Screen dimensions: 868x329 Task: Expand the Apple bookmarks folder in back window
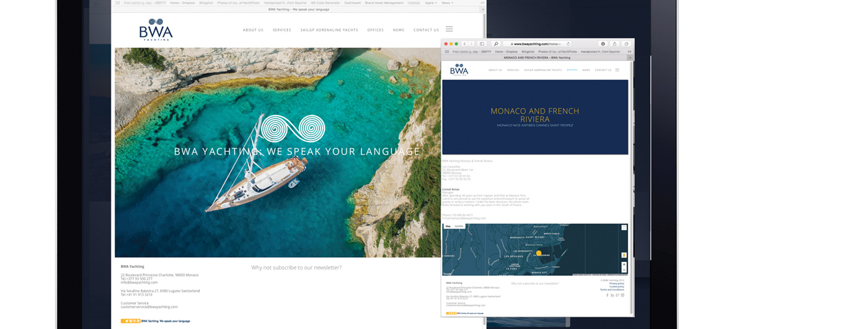coord(432,3)
